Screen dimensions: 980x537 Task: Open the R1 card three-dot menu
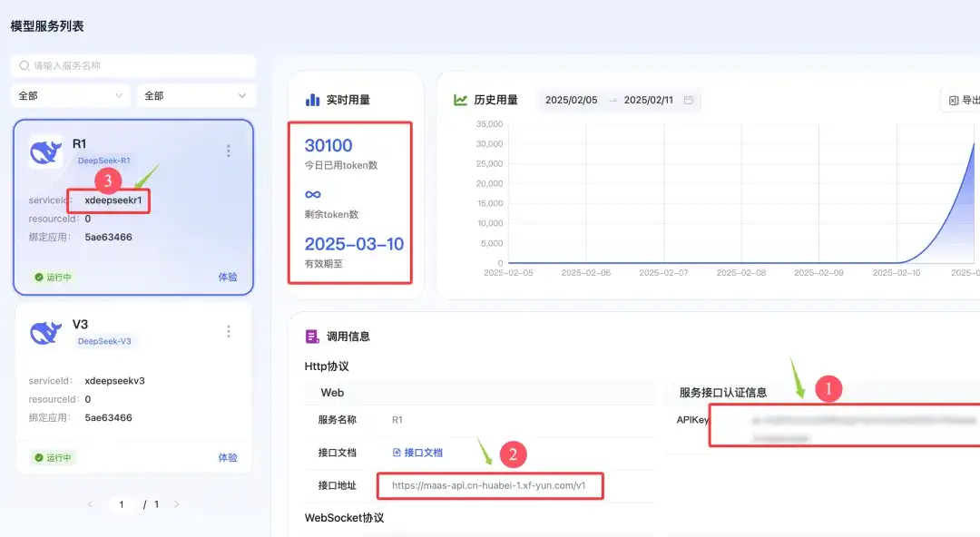coord(228,151)
